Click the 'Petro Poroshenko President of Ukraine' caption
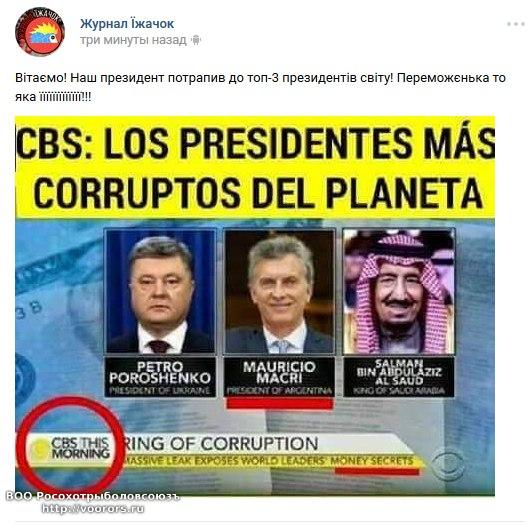530x526 pixels. [160, 377]
